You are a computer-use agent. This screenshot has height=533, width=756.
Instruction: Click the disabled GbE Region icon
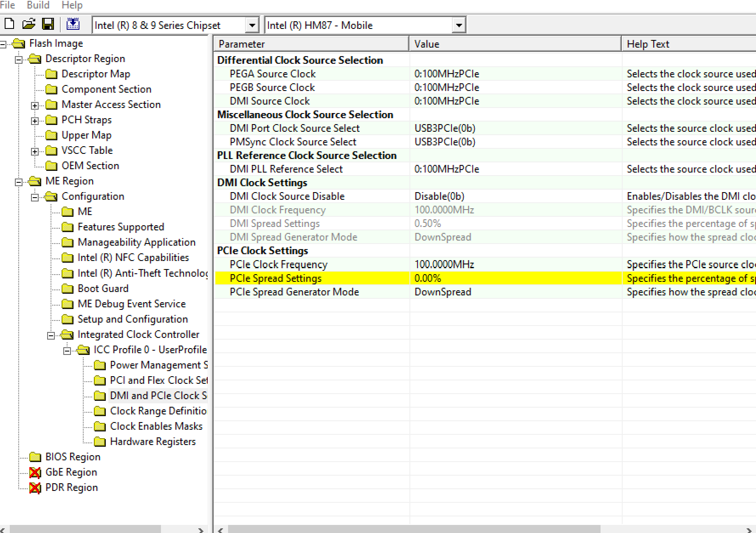pos(35,473)
